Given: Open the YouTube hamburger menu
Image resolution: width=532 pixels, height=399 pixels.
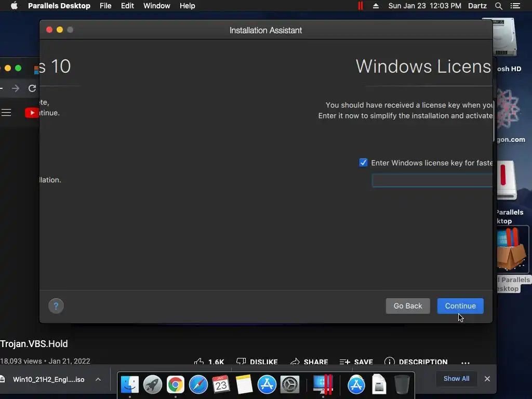Looking at the screenshot, I should [6, 112].
